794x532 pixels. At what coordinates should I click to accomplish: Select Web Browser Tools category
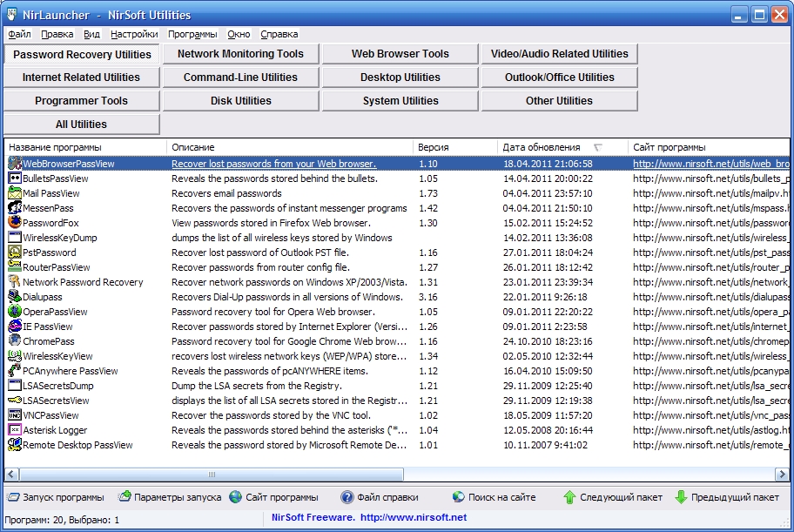tap(400, 54)
